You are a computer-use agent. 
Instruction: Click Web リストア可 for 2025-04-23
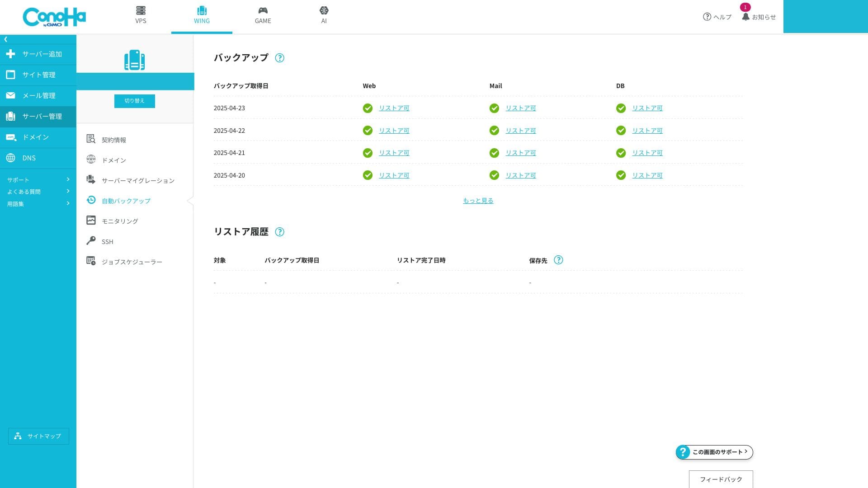pyautogui.click(x=394, y=108)
